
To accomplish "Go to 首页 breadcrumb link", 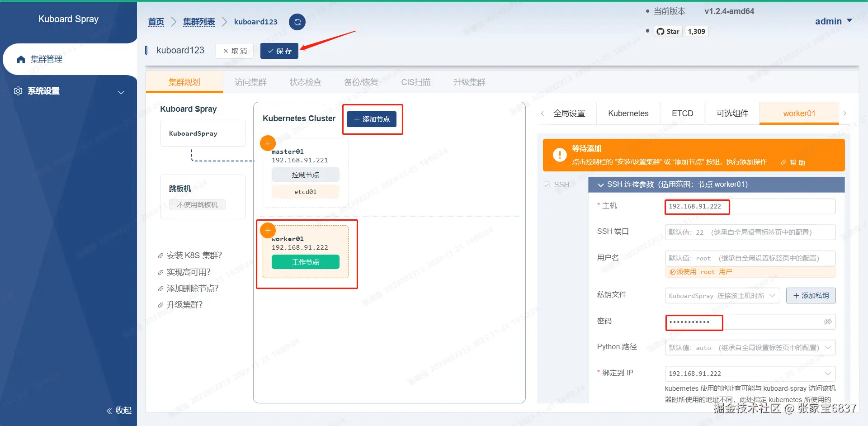I will [x=156, y=22].
